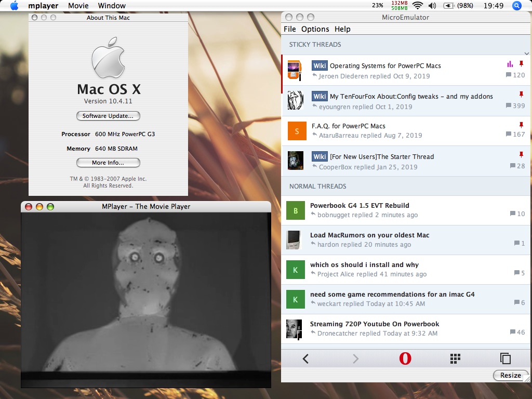Click the 10 replies comment icon
This screenshot has width=532, height=399.
(512, 214)
